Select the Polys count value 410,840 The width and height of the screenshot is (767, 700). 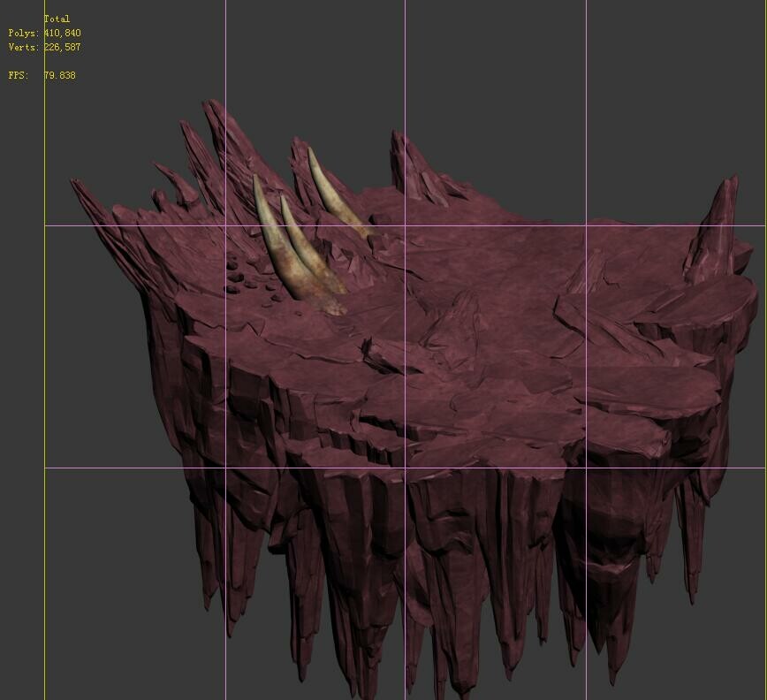[62, 33]
